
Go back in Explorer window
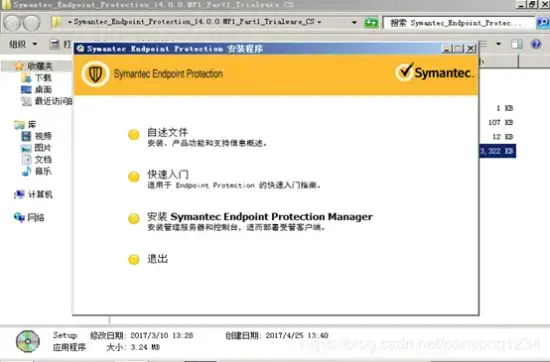click(12, 23)
